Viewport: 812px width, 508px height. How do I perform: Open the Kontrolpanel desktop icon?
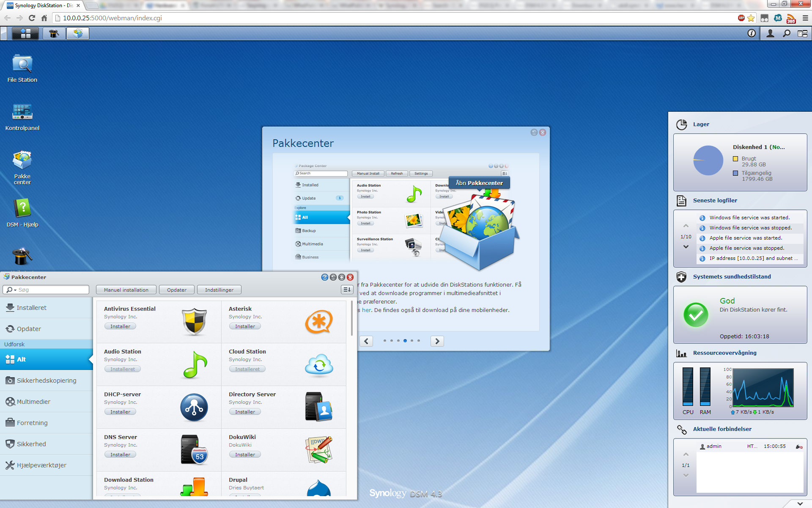click(x=22, y=117)
